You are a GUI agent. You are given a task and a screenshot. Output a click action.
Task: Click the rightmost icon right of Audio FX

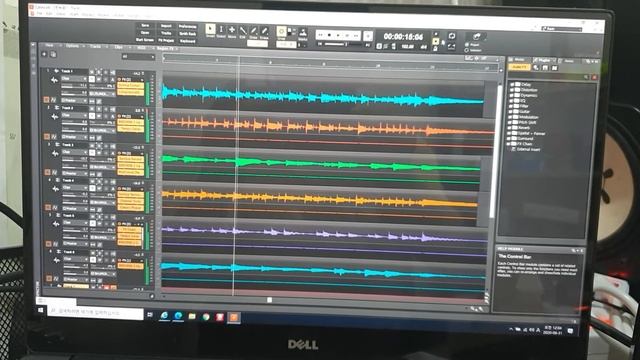point(554,68)
